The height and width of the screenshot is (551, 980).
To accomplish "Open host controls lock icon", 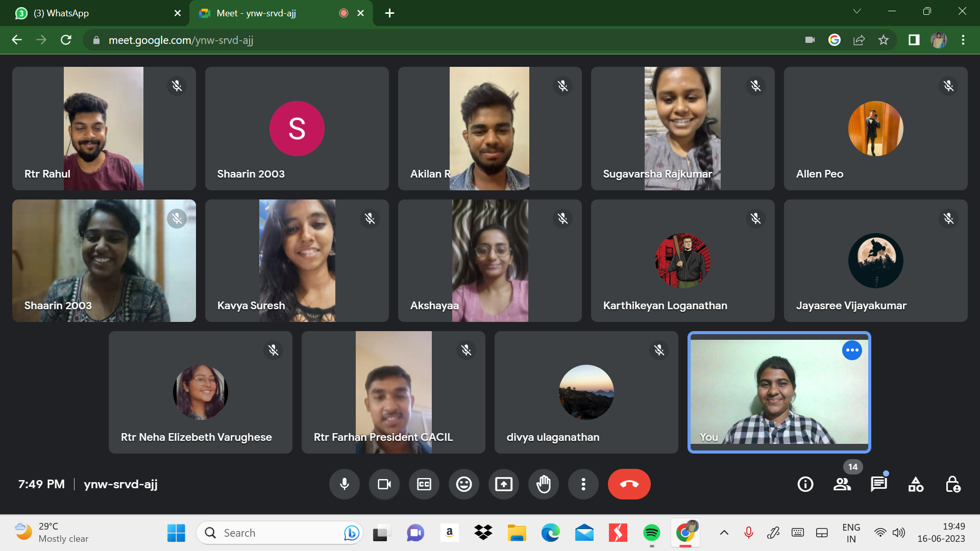I will click(952, 484).
